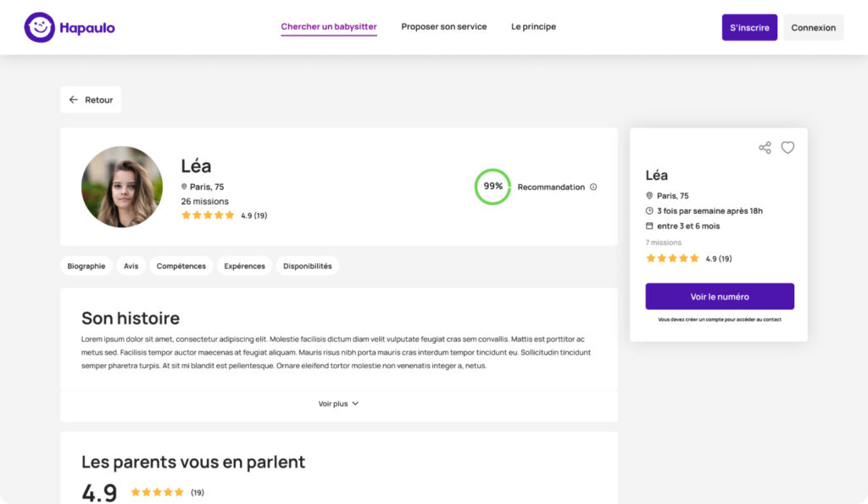Click the back arrow icon next to Retour

(73, 99)
